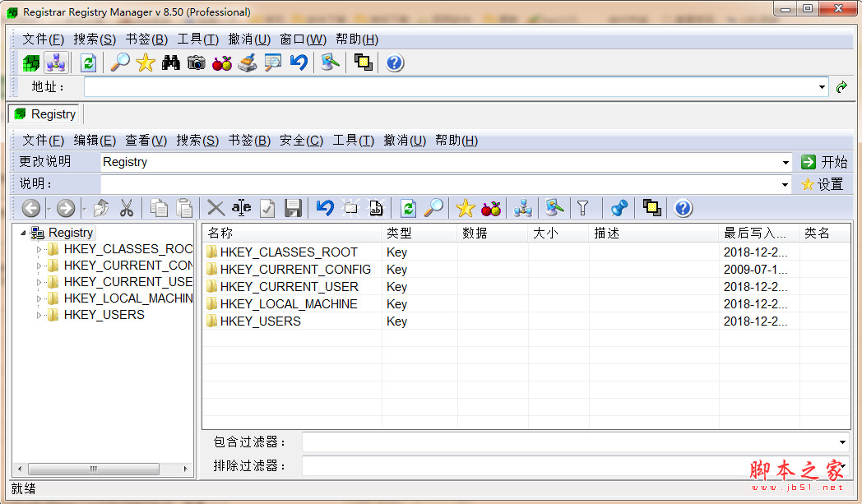Click the window magnifier search-results icon
This screenshot has height=504, width=862.
click(x=273, y=62)
